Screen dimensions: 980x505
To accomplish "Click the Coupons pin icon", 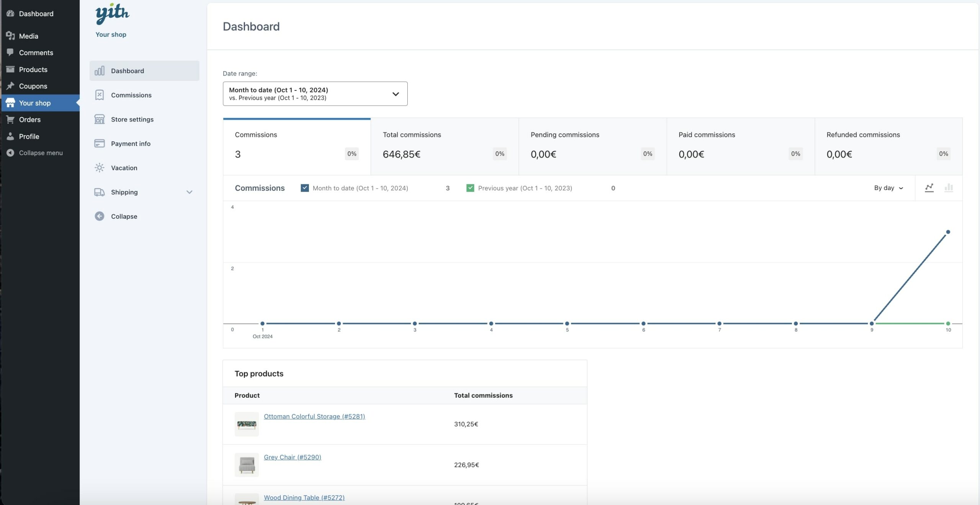I will click(10, 86).
